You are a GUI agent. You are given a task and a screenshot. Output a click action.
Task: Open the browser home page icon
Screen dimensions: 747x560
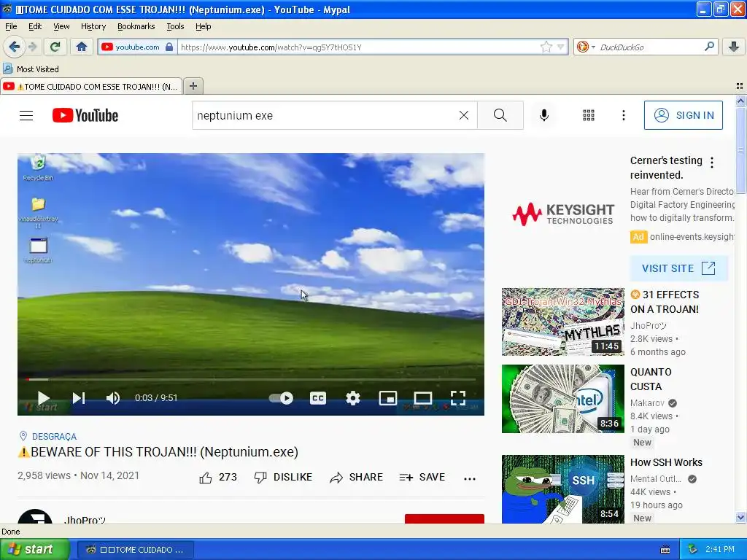point(82,47)
